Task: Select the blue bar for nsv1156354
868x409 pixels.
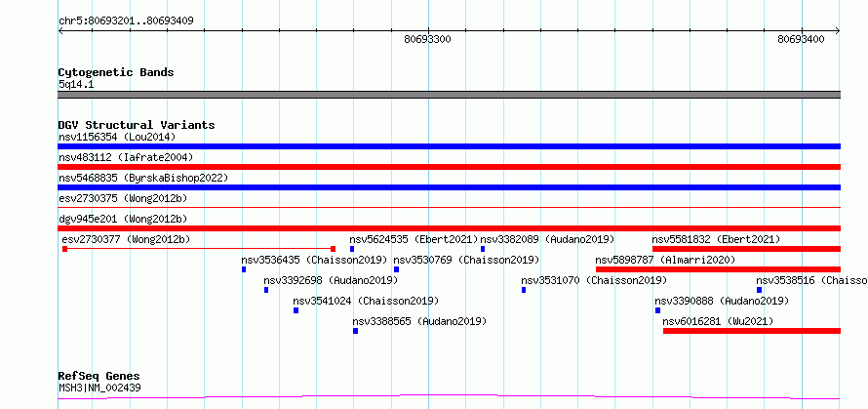Action: pyautogui.click(x=449, y=146)
